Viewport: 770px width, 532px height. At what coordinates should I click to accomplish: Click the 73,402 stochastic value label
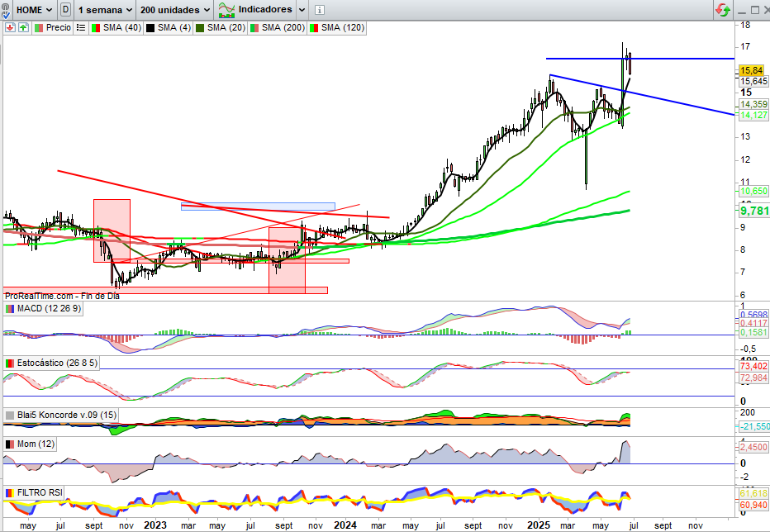click(753, 366)
